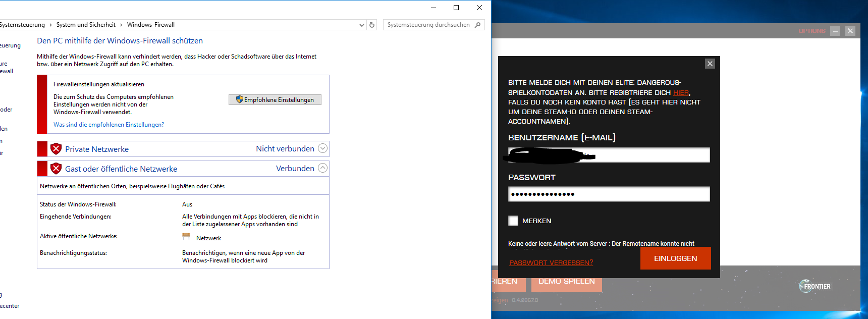Click the Benutzername (E-Mail) input field
This screenshot has height=319, width=868.
(609, 155)
